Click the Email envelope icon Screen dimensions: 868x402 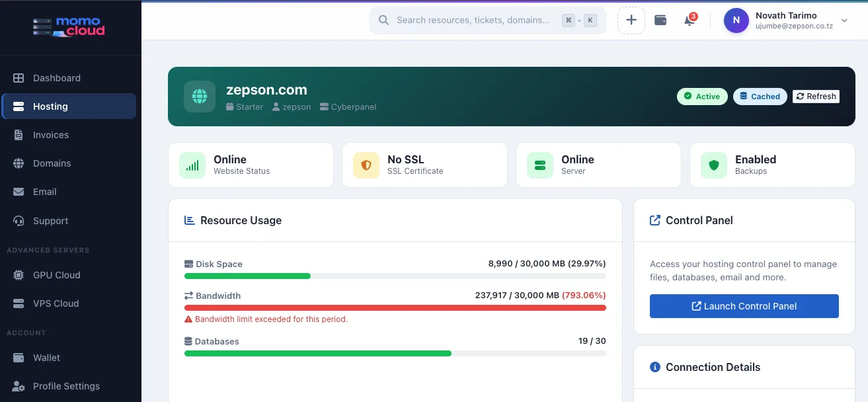tap(19, 192)
